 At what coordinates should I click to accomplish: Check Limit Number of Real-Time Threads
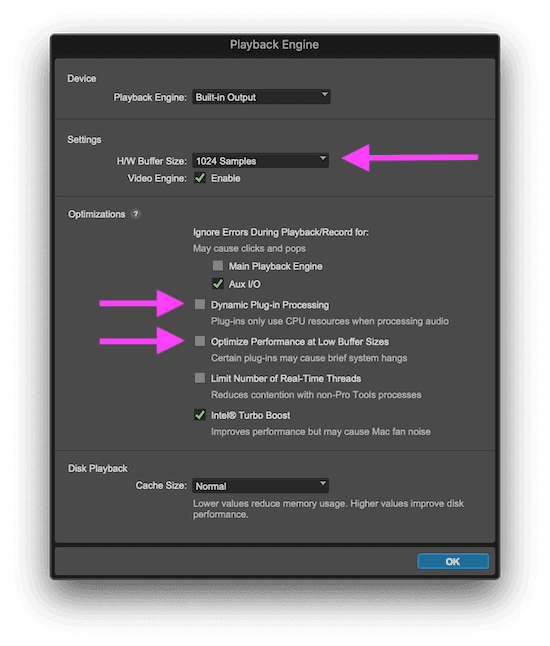click(200, 378)
